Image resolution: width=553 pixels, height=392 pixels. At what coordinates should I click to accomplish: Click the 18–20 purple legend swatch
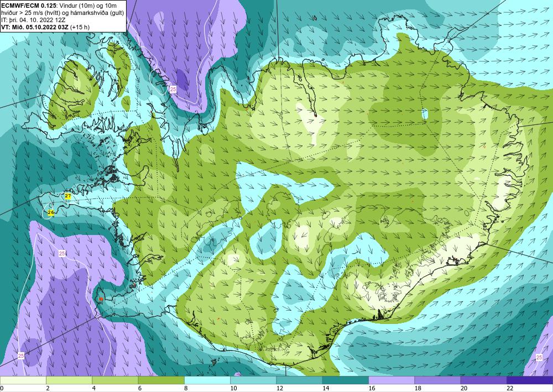[437, 380]
